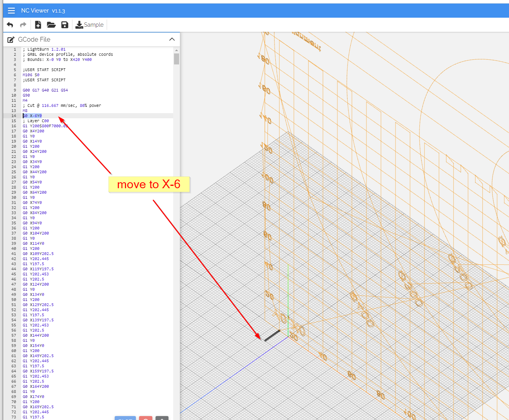Open the navigation menu
The width and height of the screenshot is (509, 420).
point(11,11)
